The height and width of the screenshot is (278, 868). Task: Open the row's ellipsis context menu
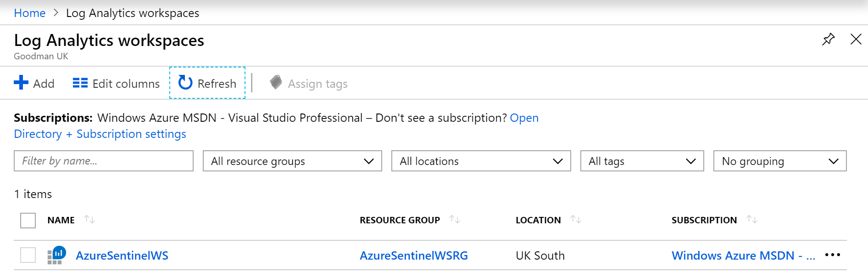(x=832, y=255)
